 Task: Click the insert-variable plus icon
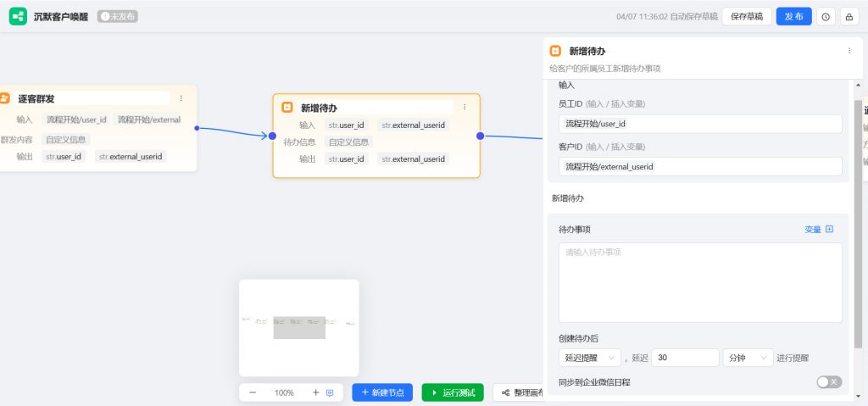click(x=829, y=230)
